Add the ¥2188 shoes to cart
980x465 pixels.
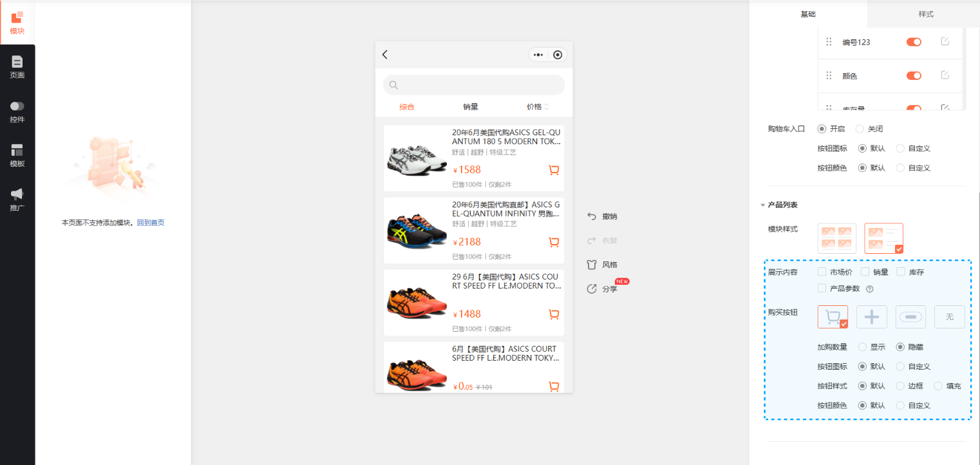tap(553, 242)
